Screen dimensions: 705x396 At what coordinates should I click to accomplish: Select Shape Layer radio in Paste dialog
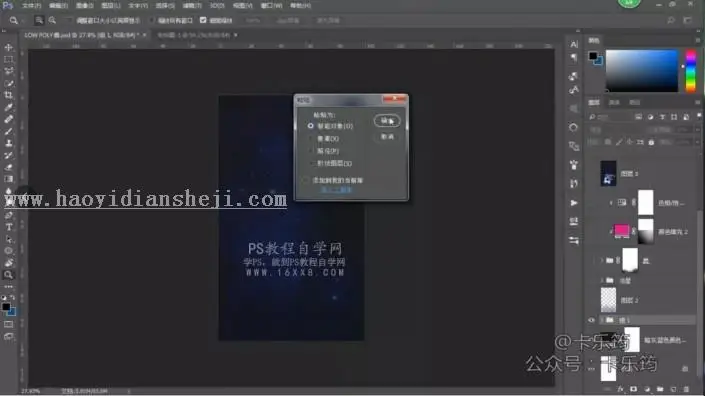pyautogui.click(x=311, y=163)
